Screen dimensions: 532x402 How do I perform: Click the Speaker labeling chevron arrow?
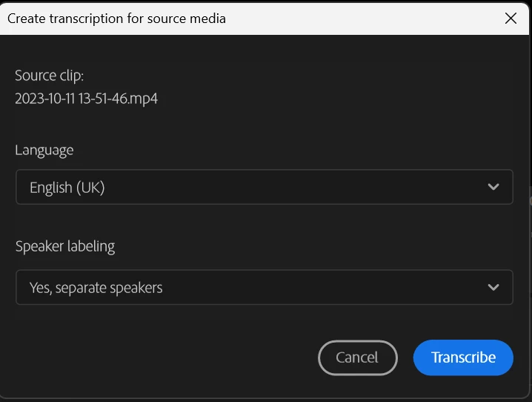[493, 287]
